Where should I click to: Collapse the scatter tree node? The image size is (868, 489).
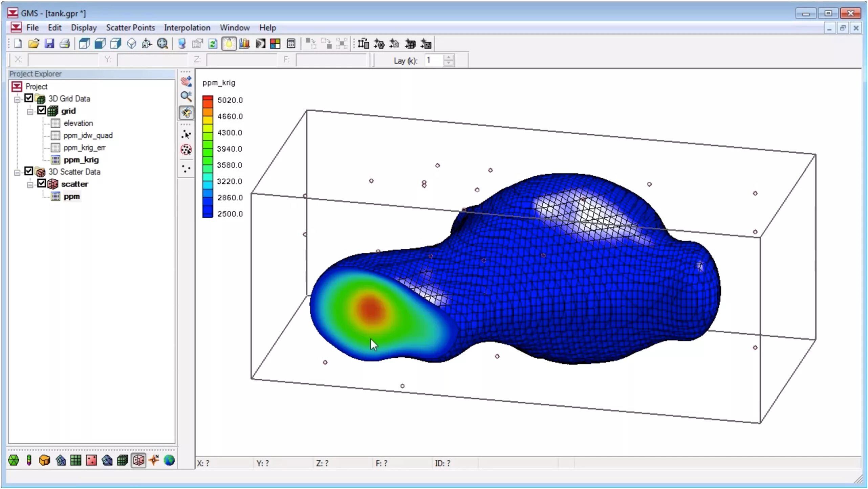30,185
